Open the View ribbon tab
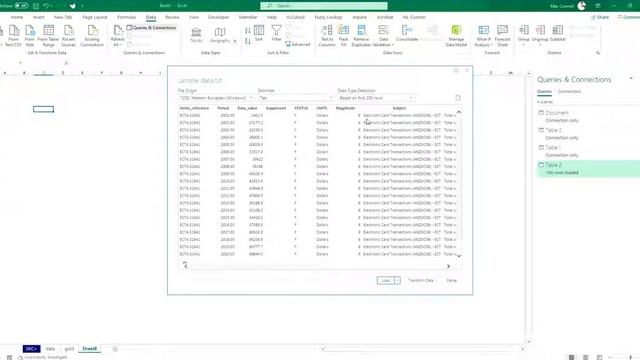The image size is (640, 360). [x=194, y=17]
